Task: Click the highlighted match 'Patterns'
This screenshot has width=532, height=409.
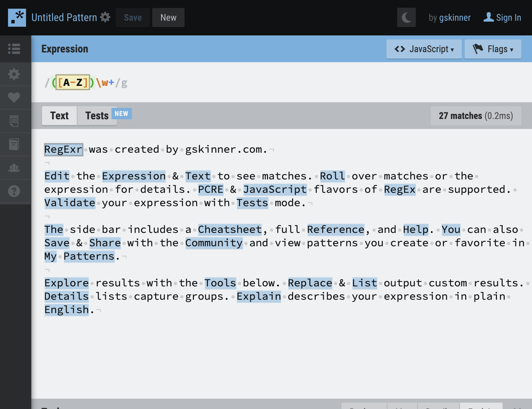Action: coord(89,256)
